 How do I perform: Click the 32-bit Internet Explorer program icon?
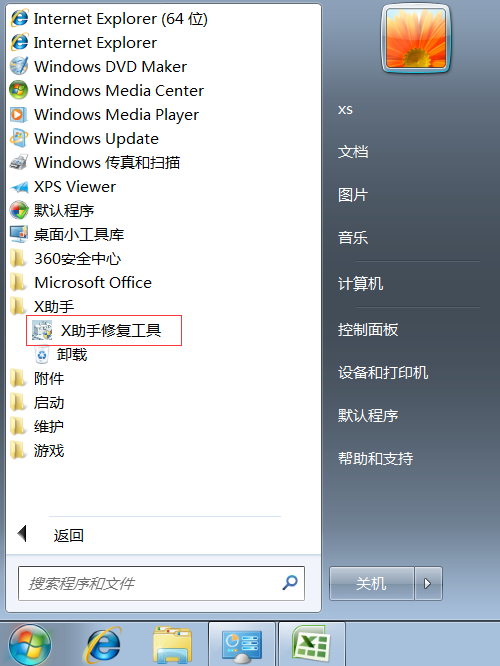pyautogui.click(x=19, y=42)
